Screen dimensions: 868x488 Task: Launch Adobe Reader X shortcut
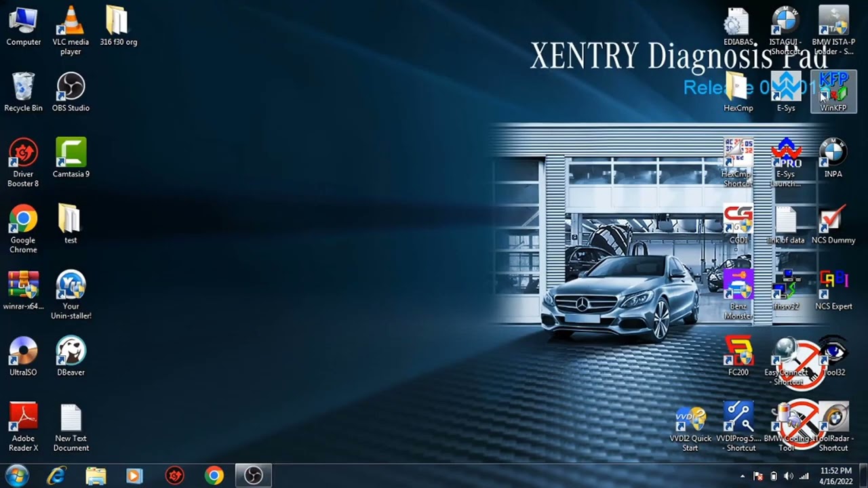pyautogui.click(x=23, y=428)
